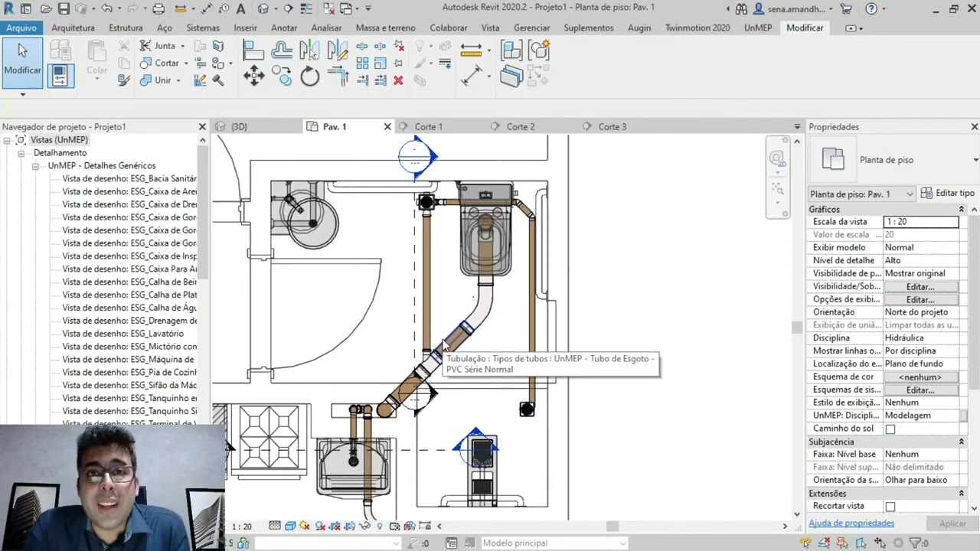
Task: Check the Caminho do sol checkbox
Action: click(890, 429)
